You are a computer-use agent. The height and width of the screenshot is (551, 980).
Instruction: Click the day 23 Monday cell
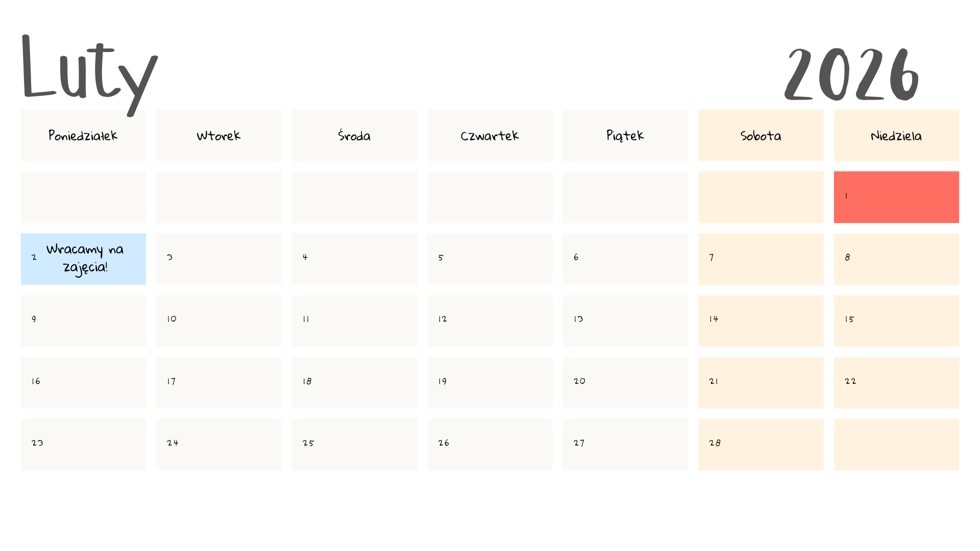point(83,444)
